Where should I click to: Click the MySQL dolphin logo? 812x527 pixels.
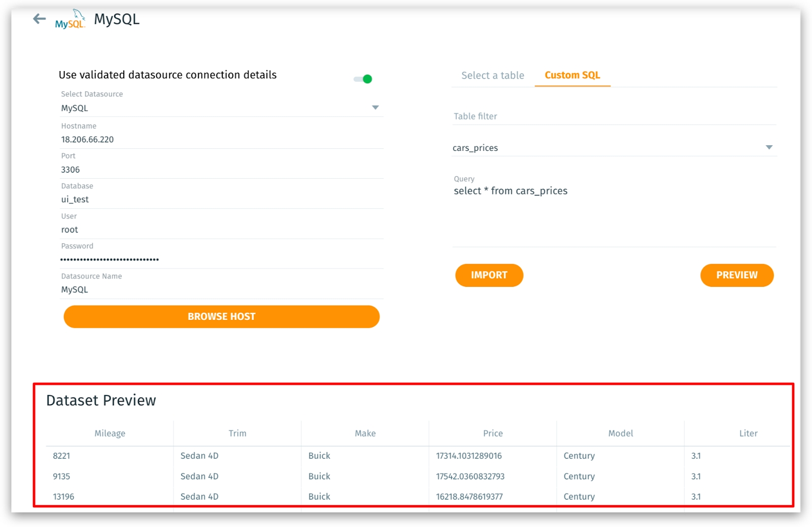tap(70, 19)
